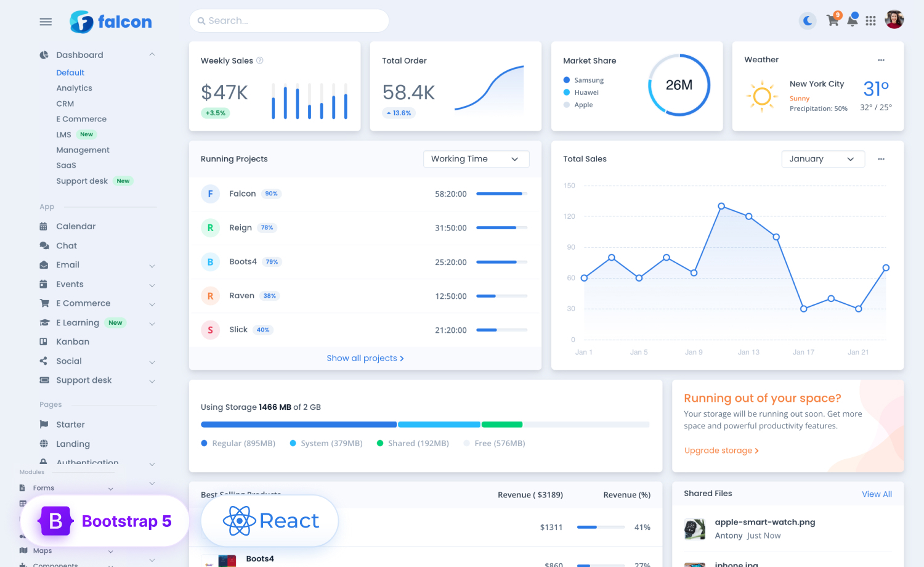Click inside the Search field
This screenshot has width=924, height=567.
(x=288, y=20)
